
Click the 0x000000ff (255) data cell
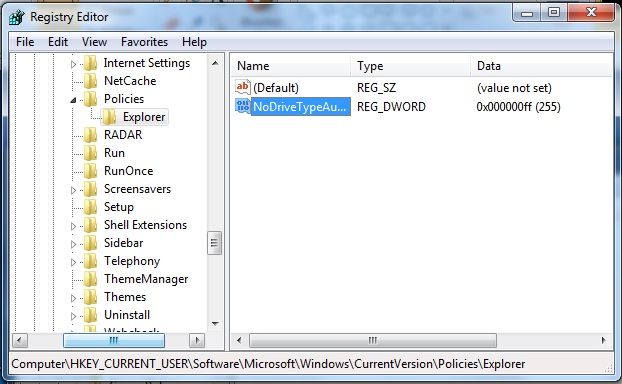coord(518,107)
